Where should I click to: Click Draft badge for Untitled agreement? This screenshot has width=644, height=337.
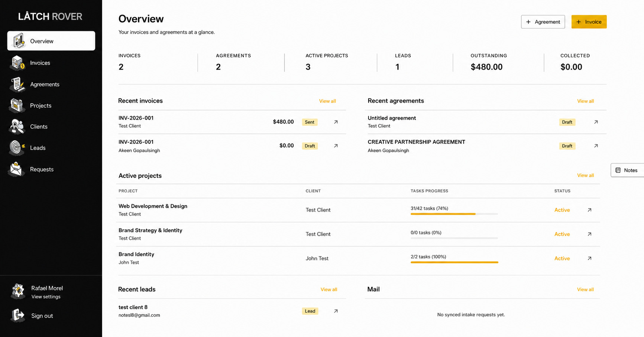(567, 122)
